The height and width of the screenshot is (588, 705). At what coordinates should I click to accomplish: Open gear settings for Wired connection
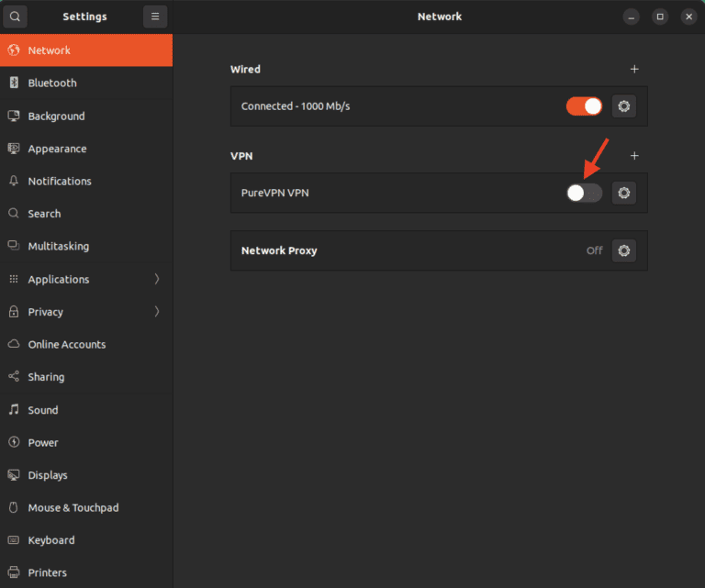click(x=624, y=106)
